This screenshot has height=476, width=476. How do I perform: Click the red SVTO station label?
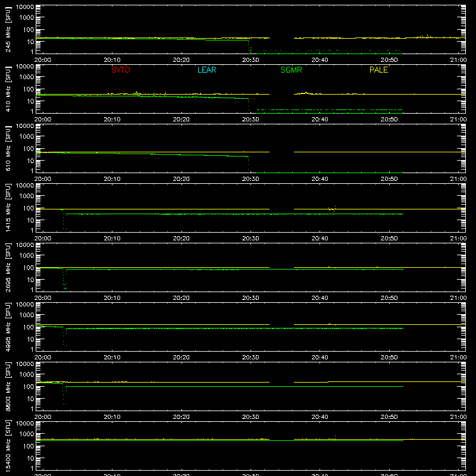[121, 70]
